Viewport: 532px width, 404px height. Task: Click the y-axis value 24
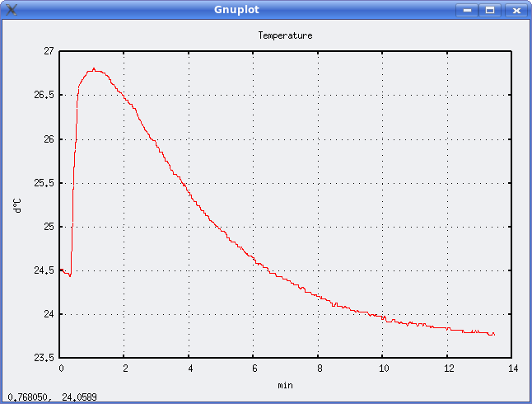[x=49, y=314]
